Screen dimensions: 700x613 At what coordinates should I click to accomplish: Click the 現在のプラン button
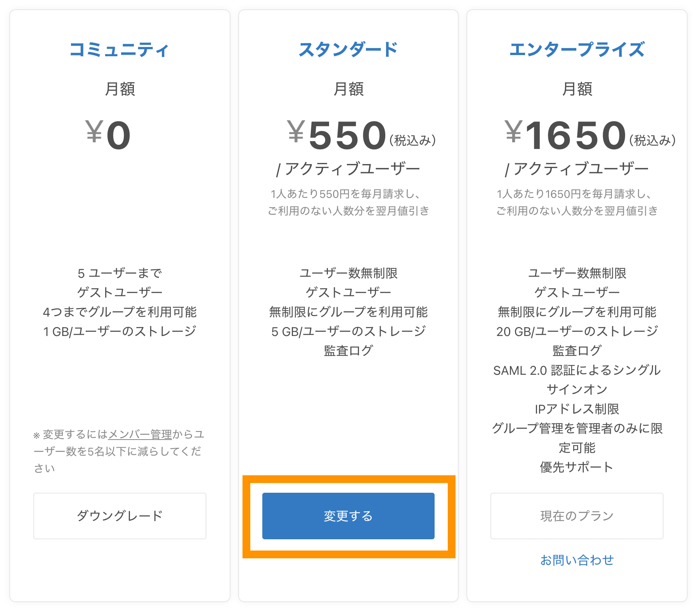[577, 516]
